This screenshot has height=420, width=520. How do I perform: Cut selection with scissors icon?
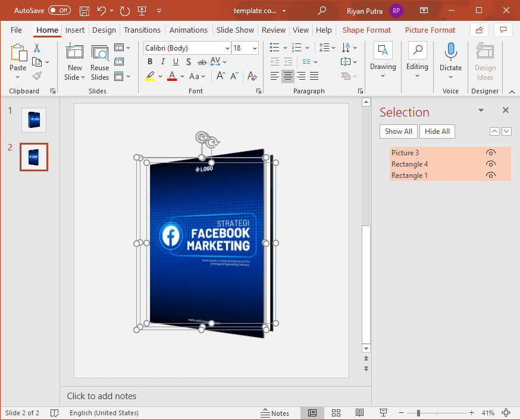(37, 48)
